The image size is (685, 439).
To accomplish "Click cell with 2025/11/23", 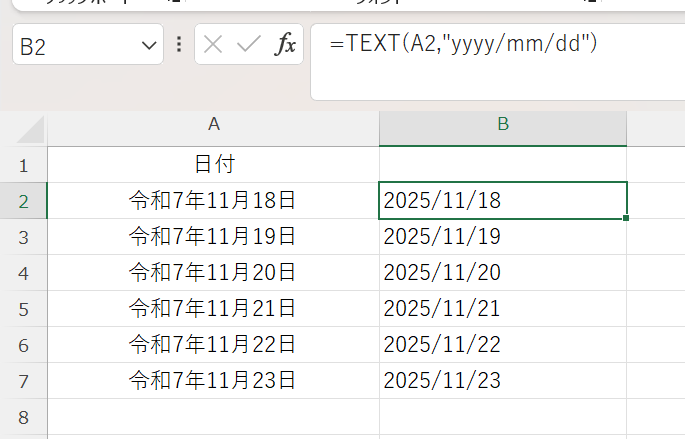I will coord(503,380).
